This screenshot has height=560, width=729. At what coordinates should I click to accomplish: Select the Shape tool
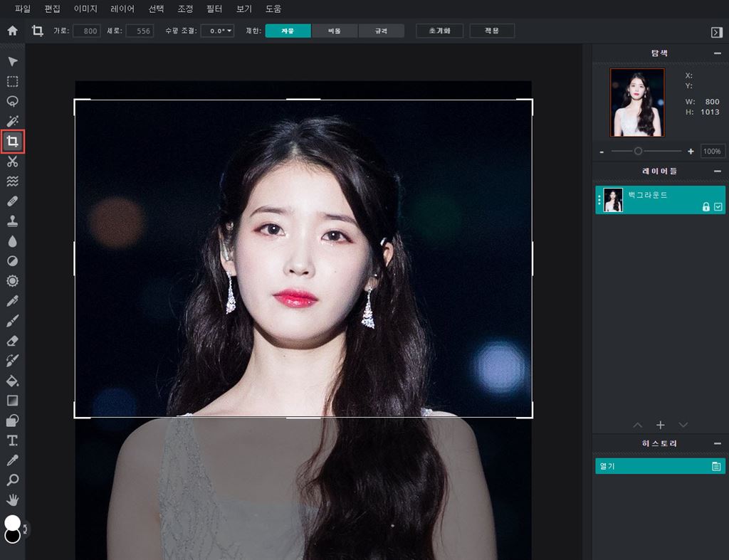(13, 421)
